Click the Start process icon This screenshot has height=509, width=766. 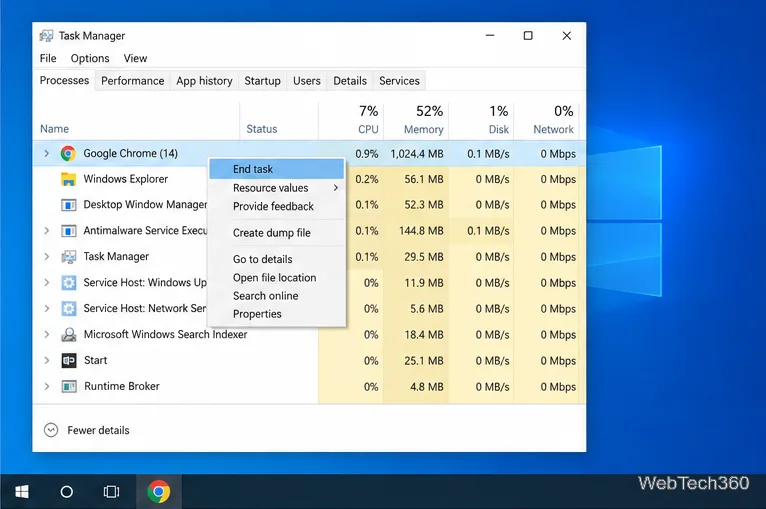[x=68, y=361]
